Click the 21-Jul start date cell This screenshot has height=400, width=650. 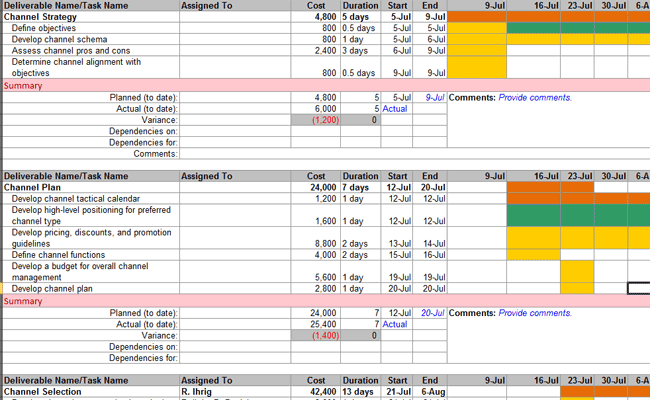(397, 392)
